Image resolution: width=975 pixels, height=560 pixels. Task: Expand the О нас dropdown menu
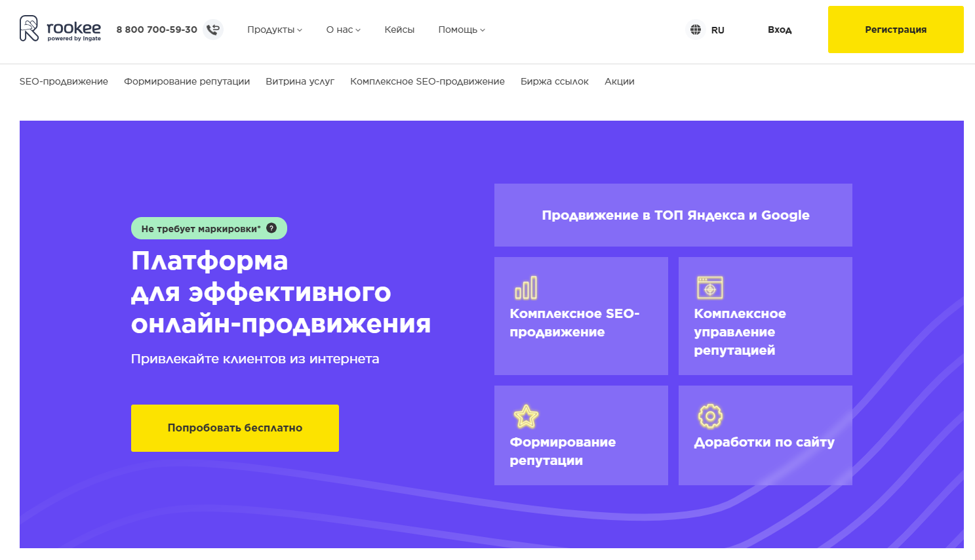[x=344, y=30]
